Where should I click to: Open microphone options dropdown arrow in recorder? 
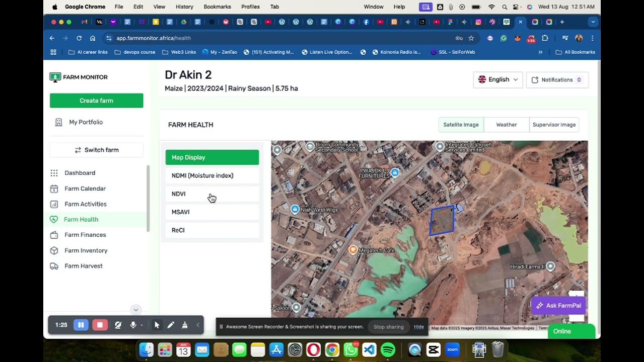[142, 325]
